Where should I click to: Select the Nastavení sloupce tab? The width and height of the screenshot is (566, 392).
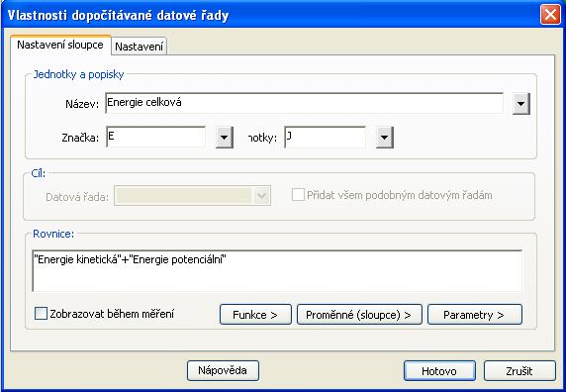(60, 46)
